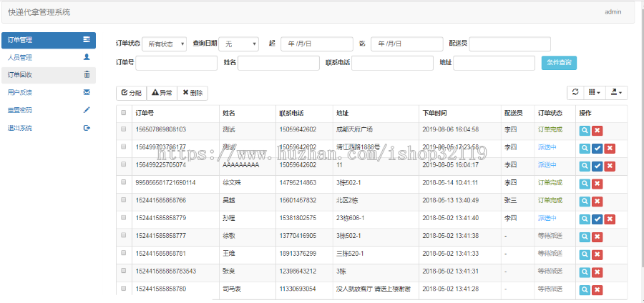
Task: Open the export data dropdown
Action: point(615,93)
